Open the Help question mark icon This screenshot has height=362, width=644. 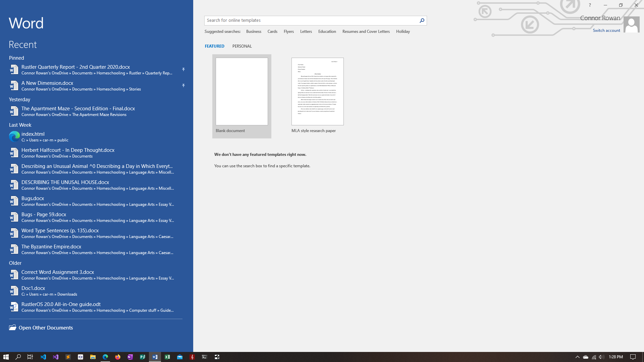590,5
